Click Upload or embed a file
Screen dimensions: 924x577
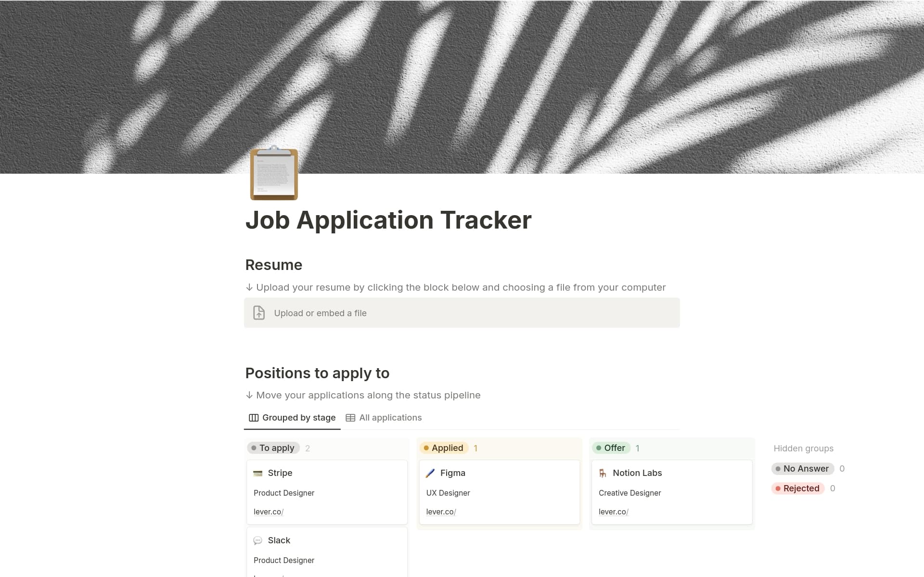320,313
